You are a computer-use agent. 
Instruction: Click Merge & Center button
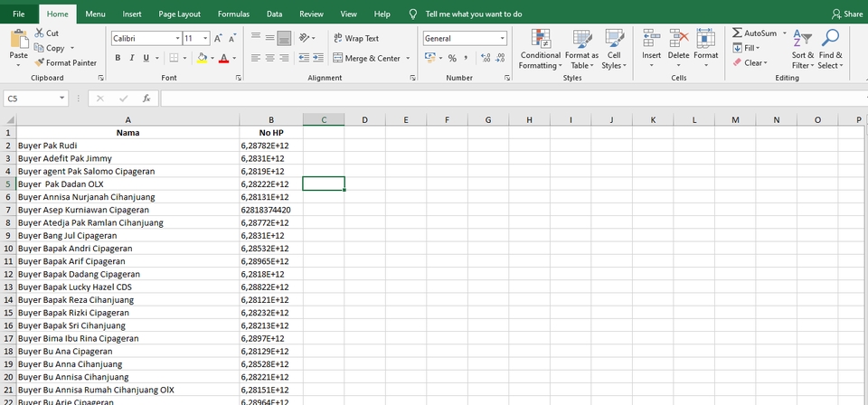tap(366, 58)
